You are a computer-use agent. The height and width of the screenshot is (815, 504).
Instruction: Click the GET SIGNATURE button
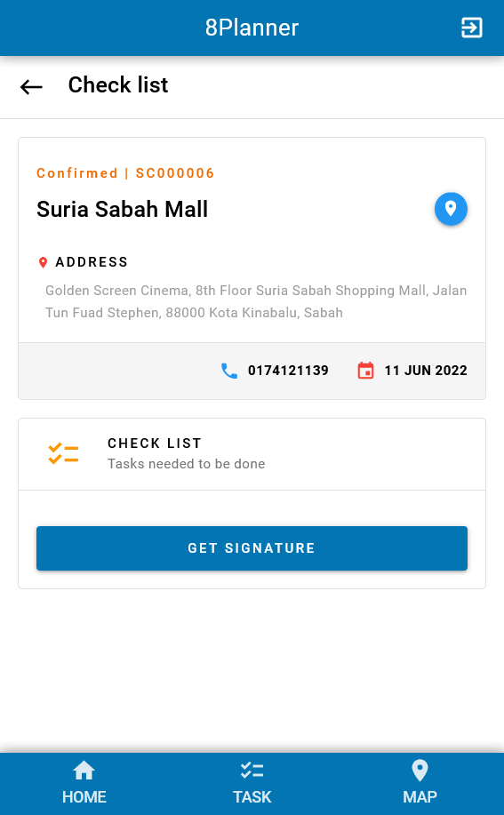252,548
